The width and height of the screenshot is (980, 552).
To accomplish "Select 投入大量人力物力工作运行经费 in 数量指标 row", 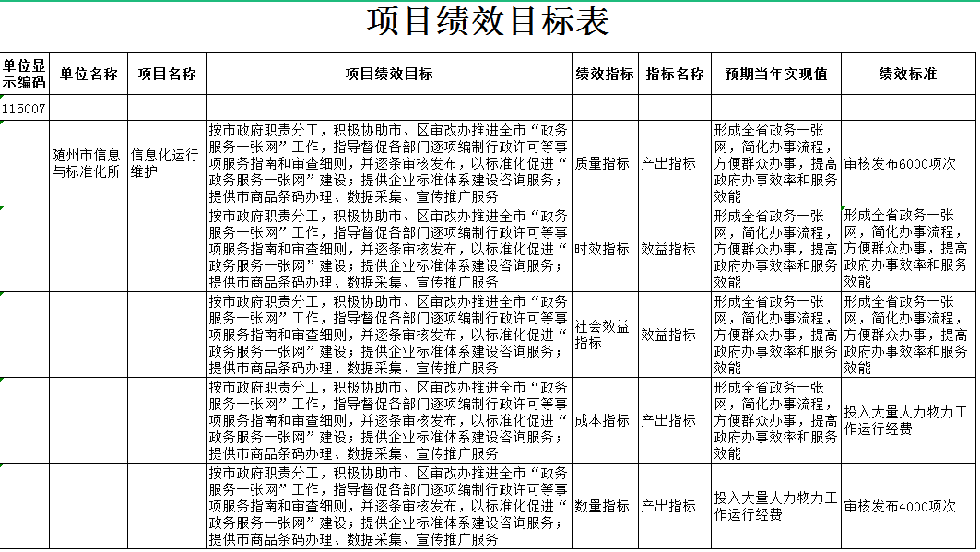I will (776, 506).
